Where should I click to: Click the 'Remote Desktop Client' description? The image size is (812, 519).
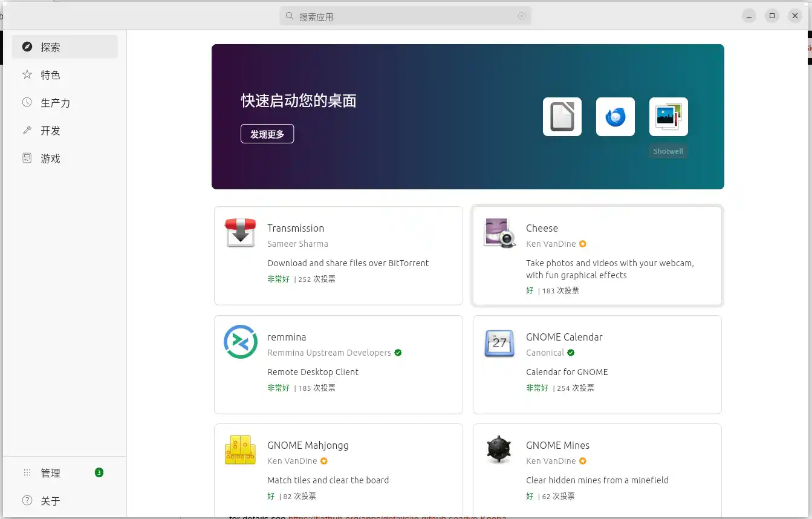click(313, 372)
